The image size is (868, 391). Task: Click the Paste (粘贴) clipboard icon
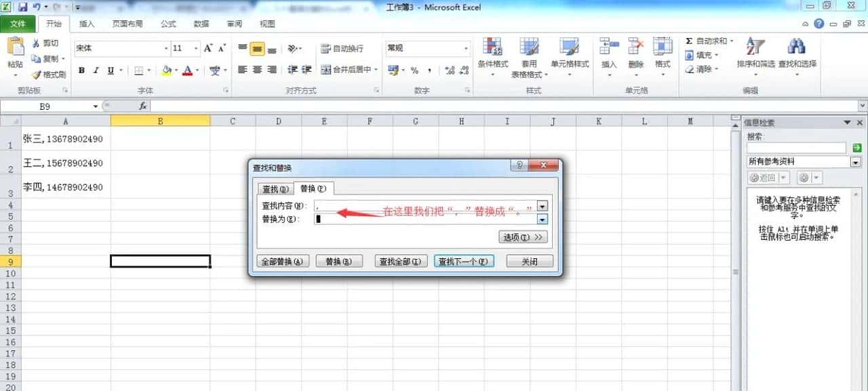tap(15, 47)
